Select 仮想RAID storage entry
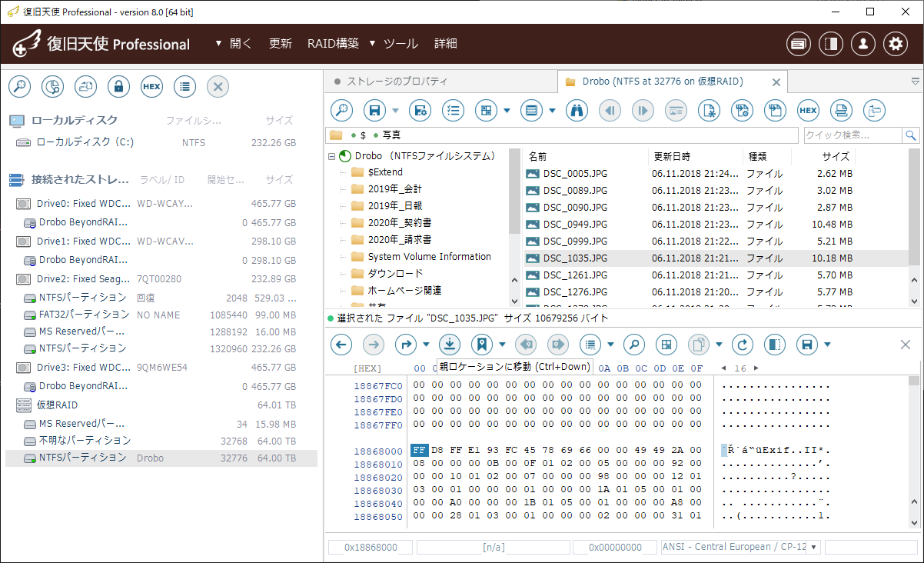The height and width of the screenshot is (563, 924). coord(161,405)
